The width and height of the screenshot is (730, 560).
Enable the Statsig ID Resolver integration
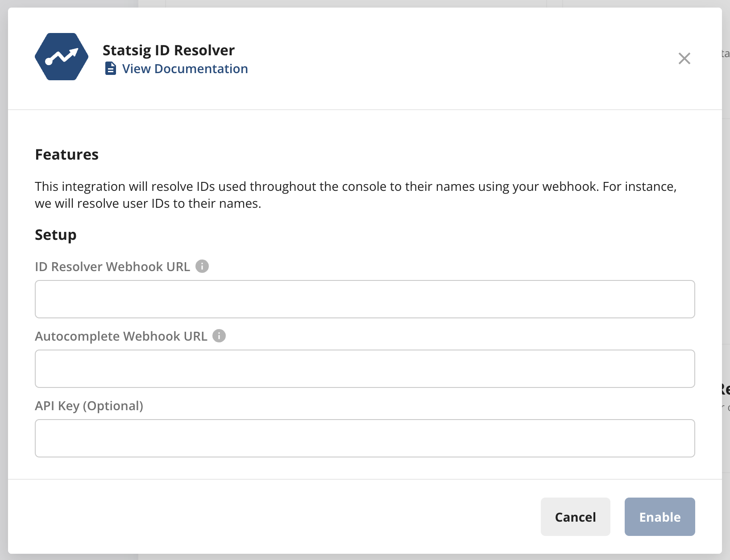[x=659, y=517]
